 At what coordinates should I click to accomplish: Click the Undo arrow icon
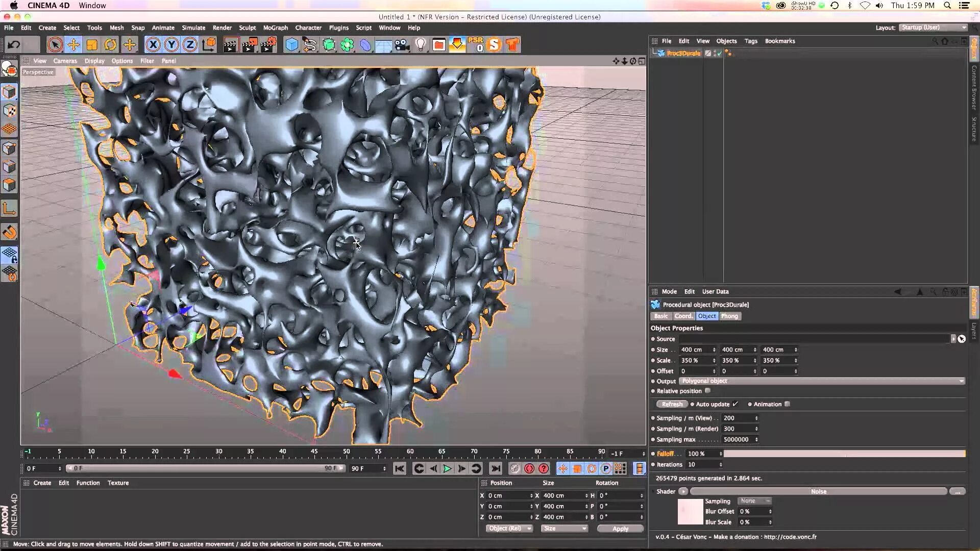[x=14, y=45]
